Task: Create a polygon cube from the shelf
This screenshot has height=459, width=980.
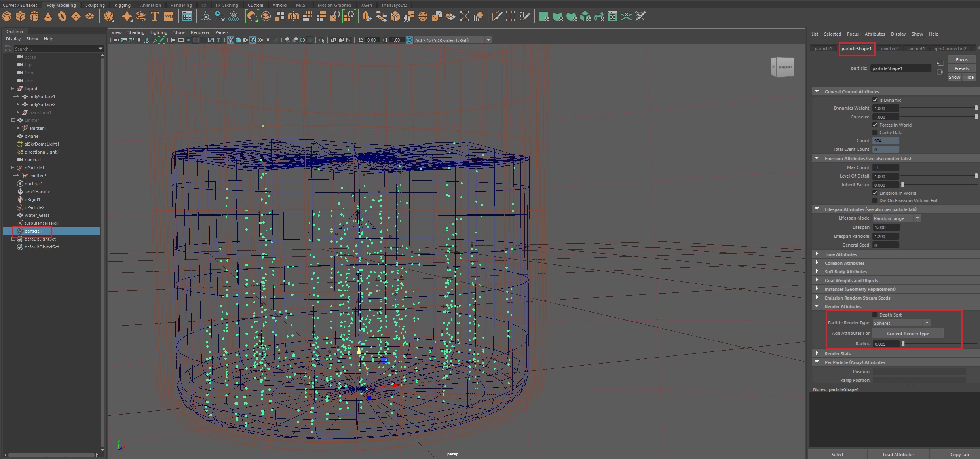Action: (21, 16)
